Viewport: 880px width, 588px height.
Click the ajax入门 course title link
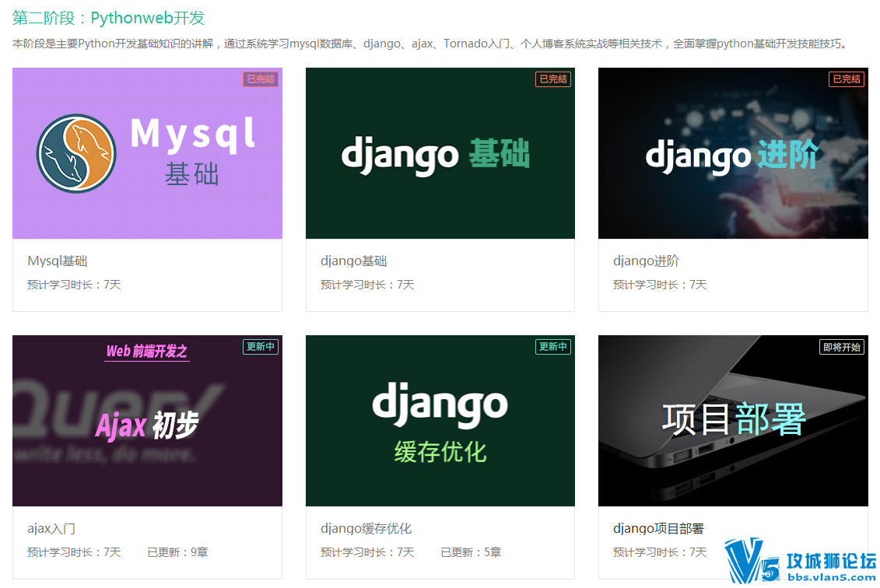coord(51,529)
